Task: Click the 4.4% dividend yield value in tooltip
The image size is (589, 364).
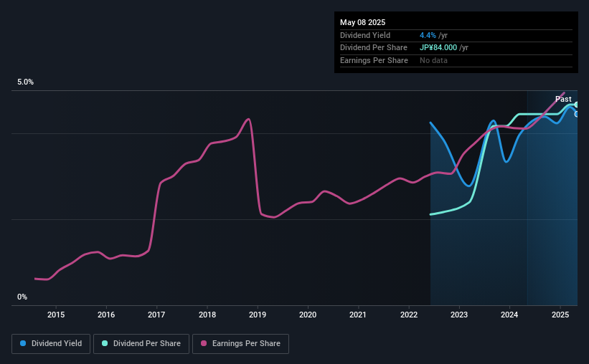Action: [x=428, y=35]
